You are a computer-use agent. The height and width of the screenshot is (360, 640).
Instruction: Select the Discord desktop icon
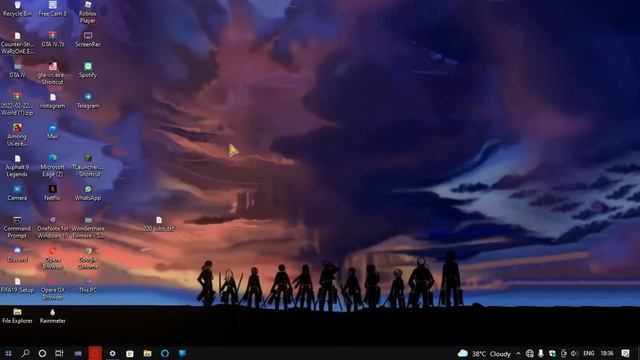(x=17, y=255)
